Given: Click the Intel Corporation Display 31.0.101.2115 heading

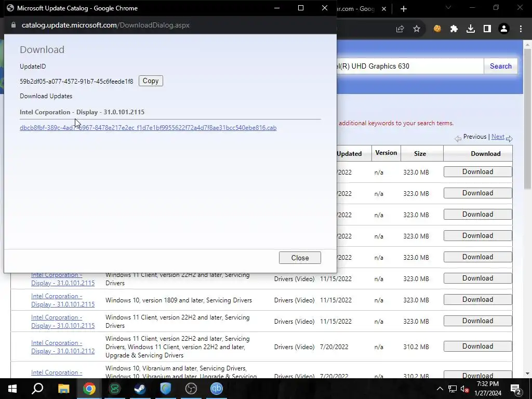Looking at the screenshot, I should (x=82, y=112).
